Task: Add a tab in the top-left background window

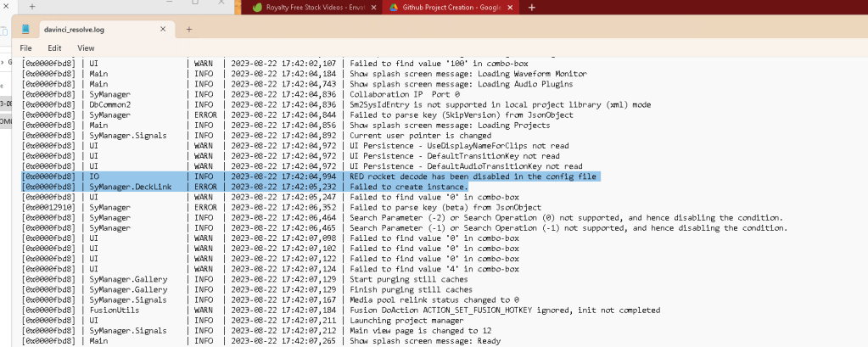Action: (32, 7)
